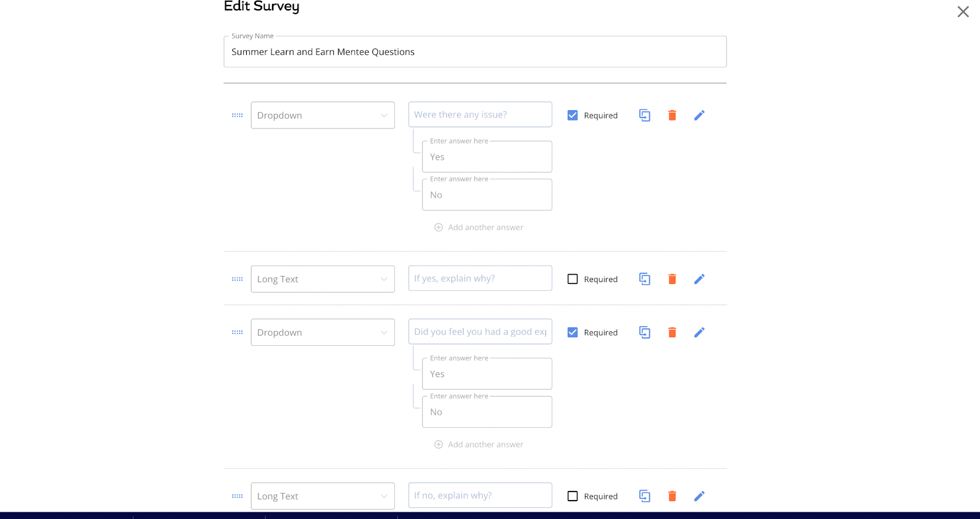Click the 'If yes, explain why?' question field
Image resolution: width=980 pixels, height=519 pixels.
pyautogui.click(x=480, y=278)
